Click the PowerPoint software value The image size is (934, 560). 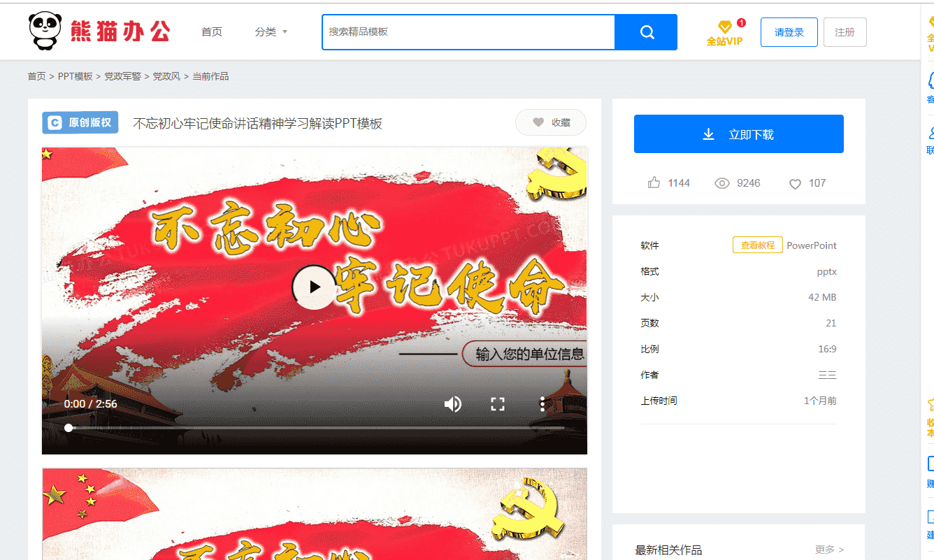point(812,245)
